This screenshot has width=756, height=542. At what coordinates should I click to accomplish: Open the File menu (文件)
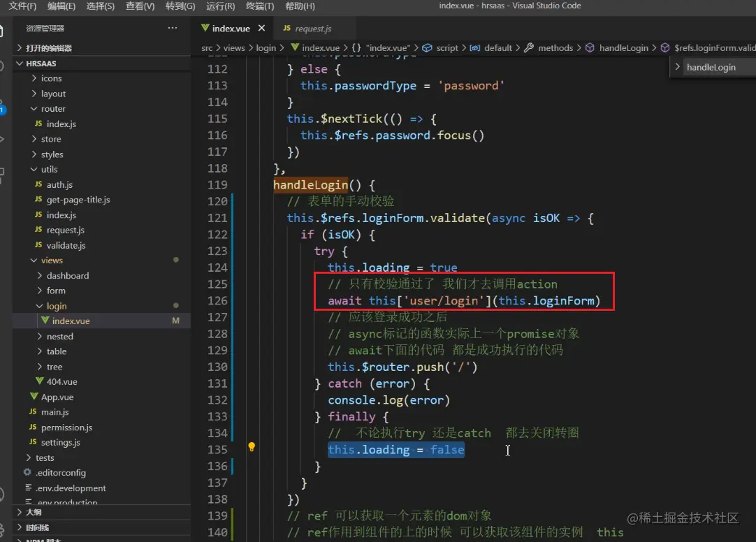pyautogui.click(x=22, y=6)
